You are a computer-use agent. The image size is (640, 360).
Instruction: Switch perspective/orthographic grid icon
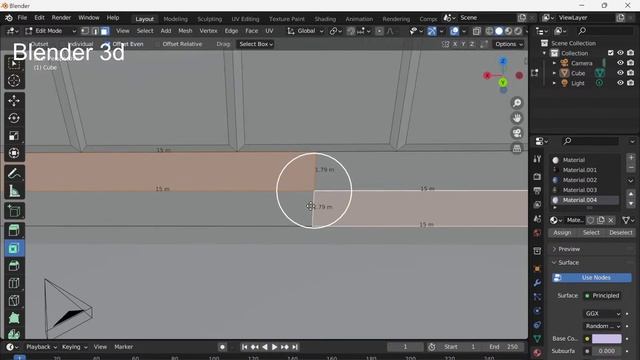click(517, 148)
